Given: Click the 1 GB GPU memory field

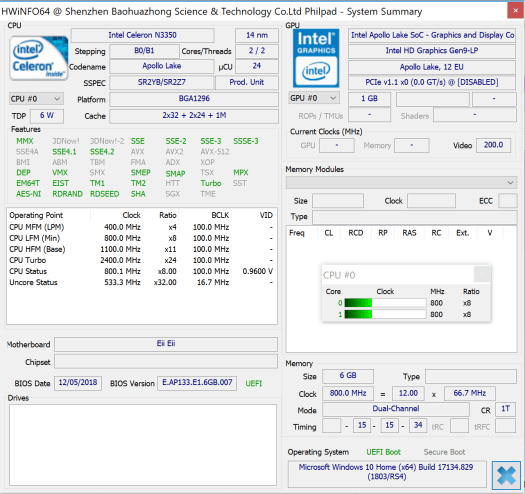Looking at the screenshot, I should click(369, 99).
